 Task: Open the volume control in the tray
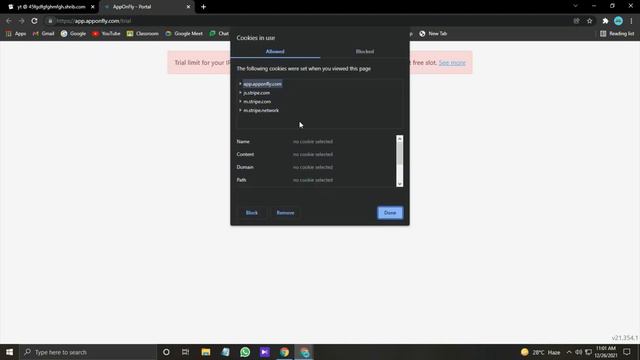pyautogui.click(x=578, y=352)
